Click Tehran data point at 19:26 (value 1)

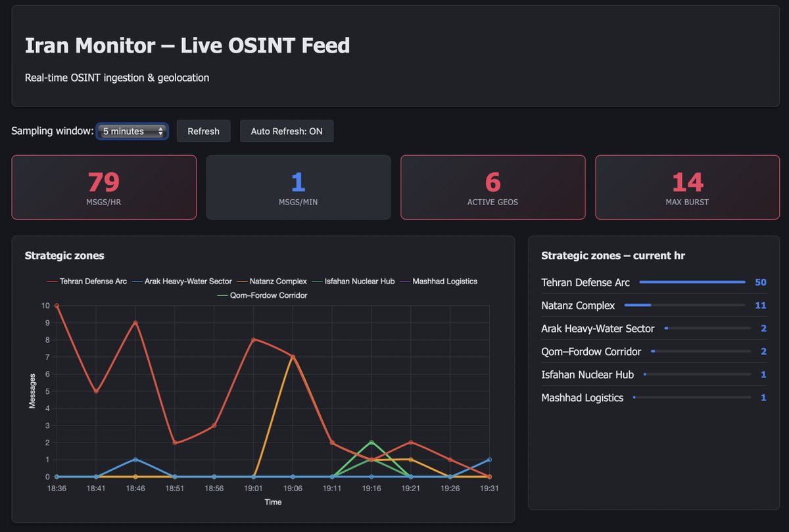click(x=450, y=460)
